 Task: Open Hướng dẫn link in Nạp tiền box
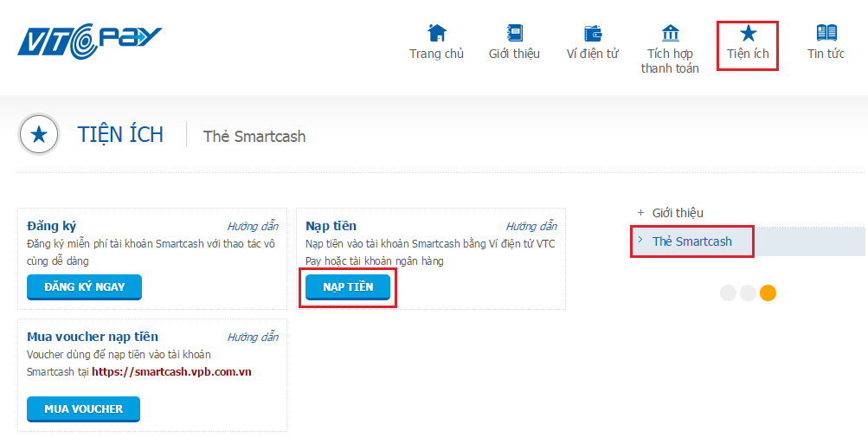(x=531, y=227)
